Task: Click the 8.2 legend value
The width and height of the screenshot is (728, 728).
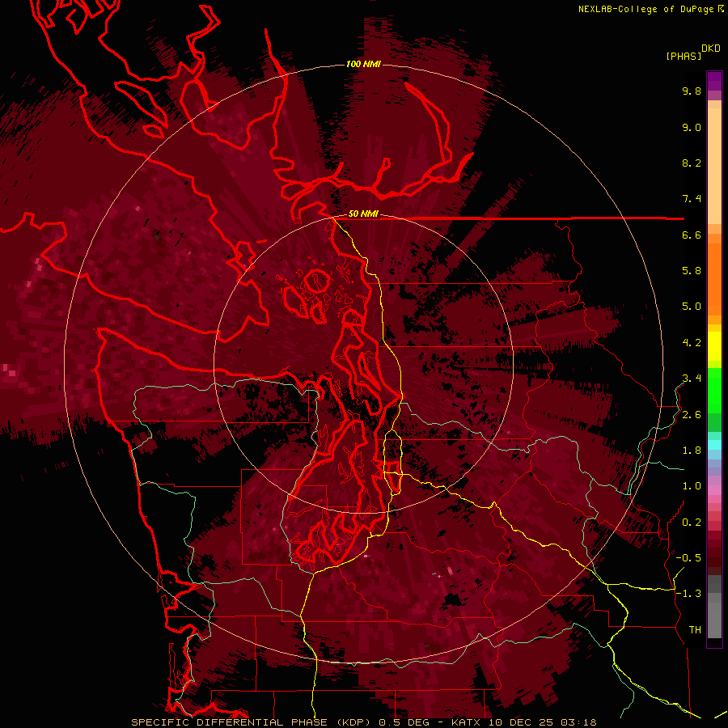Action: [x=692, y=163]
